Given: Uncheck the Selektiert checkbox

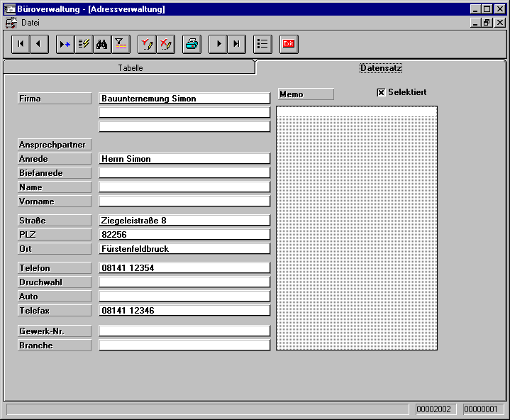Looking at the screenshot, I should [381, 92].
